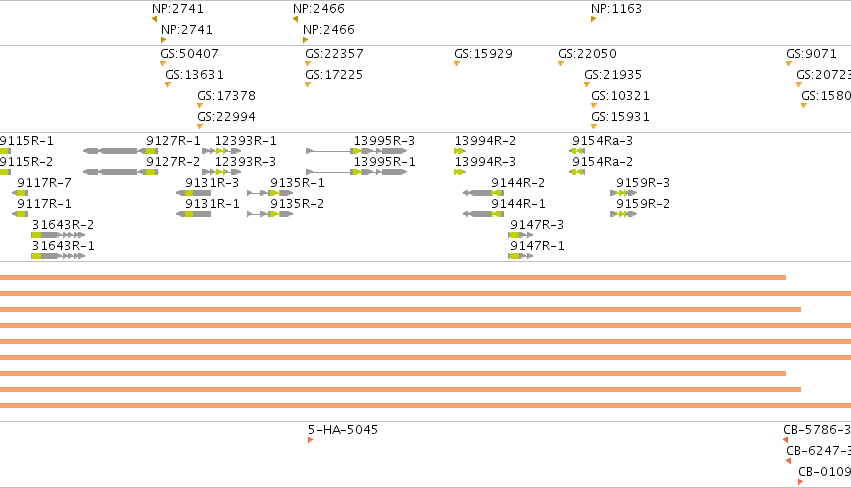Click the CB-6247-3 red triangle marker
This screenshot has width=851, height=488.
pyautogui.click(x=789, y=461)
